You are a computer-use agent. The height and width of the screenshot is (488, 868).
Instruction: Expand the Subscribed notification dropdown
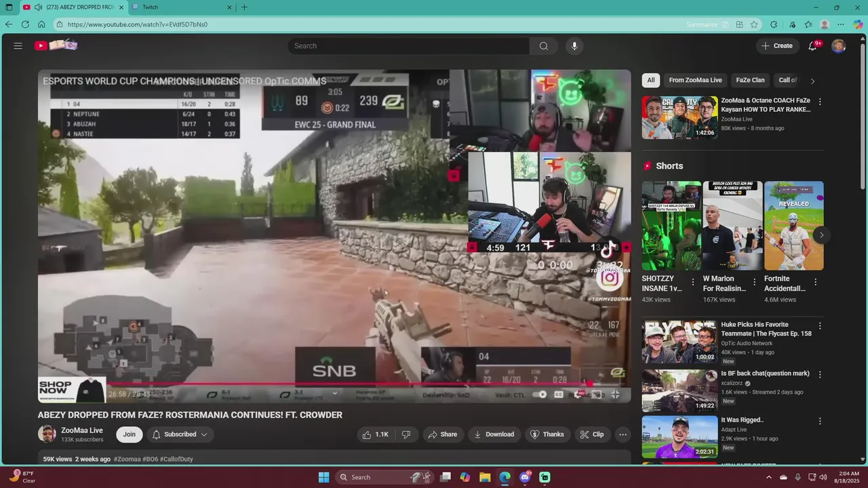click(179, 434)
